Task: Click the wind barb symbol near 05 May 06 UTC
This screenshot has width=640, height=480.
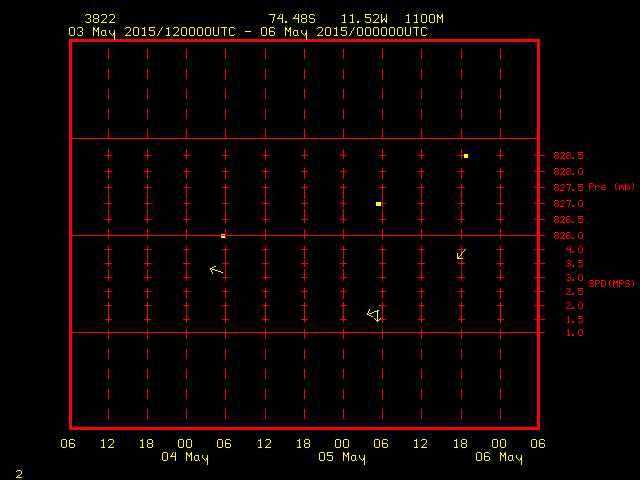Action: click(x=375, y=315)
